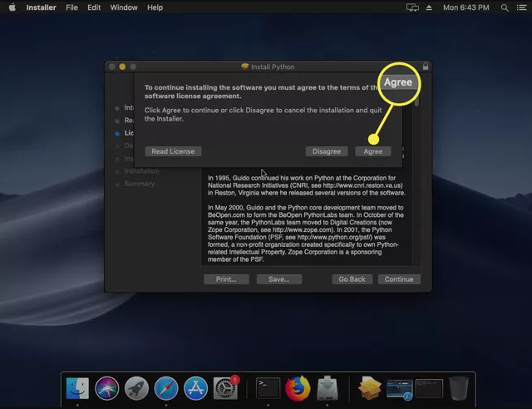Image resolution: width=532 pixels, height=409 pixels.
Task: Open the Apple menu
Action: click(x=12, y=7)
